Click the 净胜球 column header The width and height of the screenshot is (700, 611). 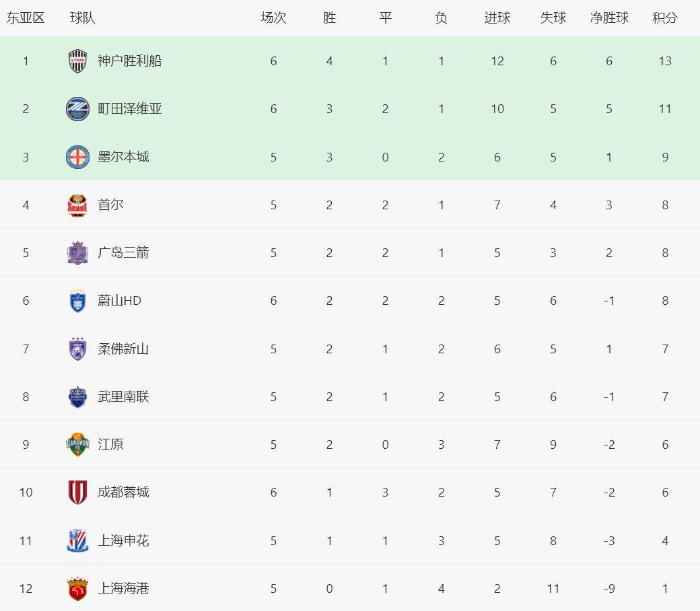click(x=609, y=18)
